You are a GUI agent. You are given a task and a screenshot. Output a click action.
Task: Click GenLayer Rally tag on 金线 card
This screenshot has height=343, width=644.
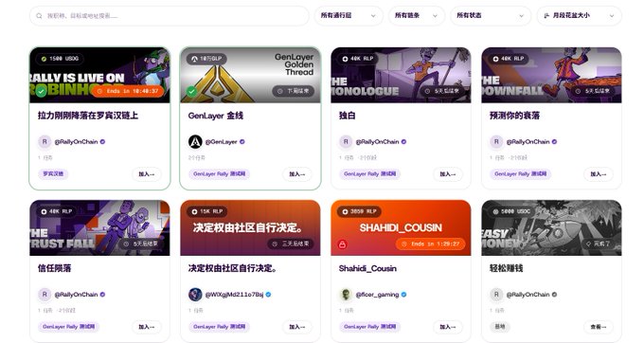[220, 173]
